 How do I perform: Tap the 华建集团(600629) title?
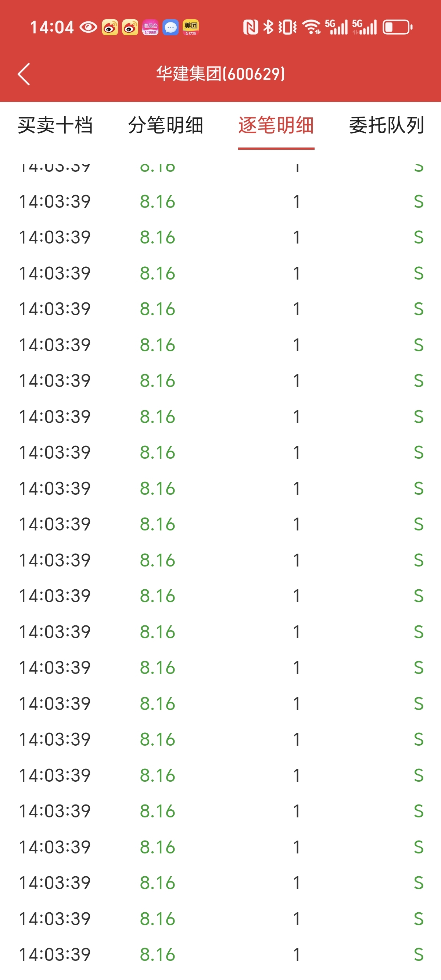(x=220, y=74)
